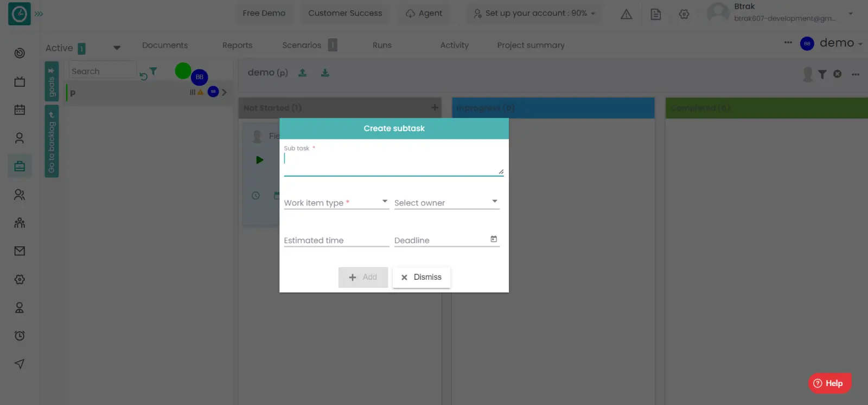Image resolution: width=868 pixels, height=405 pixels.
Task: Open the Project summary tab
Action: [x=531, y=45]
